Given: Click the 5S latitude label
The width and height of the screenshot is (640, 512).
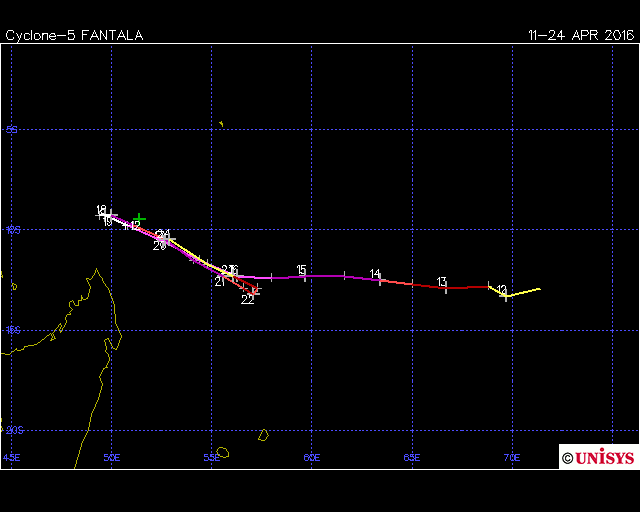Looking at the screenshot, I should click(12, 130).
